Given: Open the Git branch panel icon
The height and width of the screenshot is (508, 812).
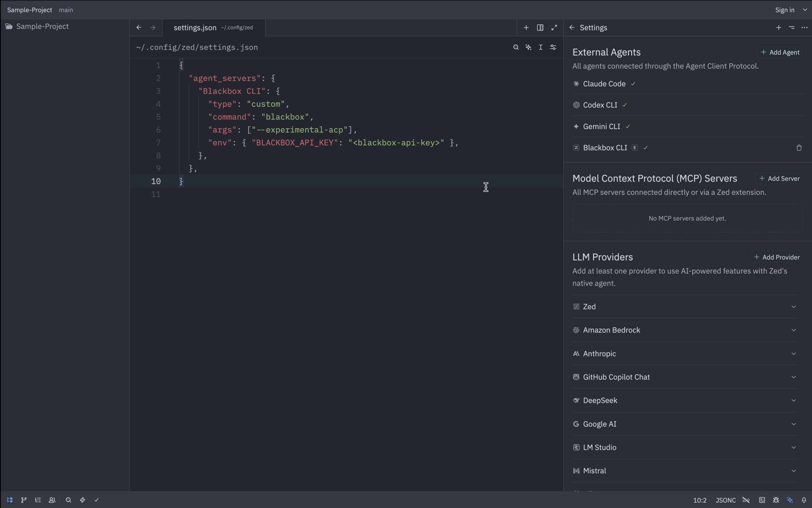Looking at the screenshot, I should pos(24,500).
